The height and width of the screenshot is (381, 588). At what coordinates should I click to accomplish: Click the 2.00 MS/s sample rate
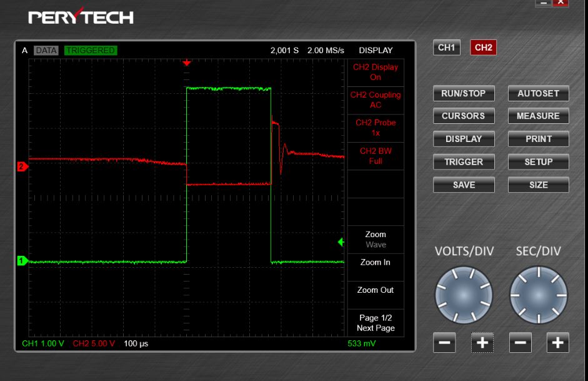326,50
